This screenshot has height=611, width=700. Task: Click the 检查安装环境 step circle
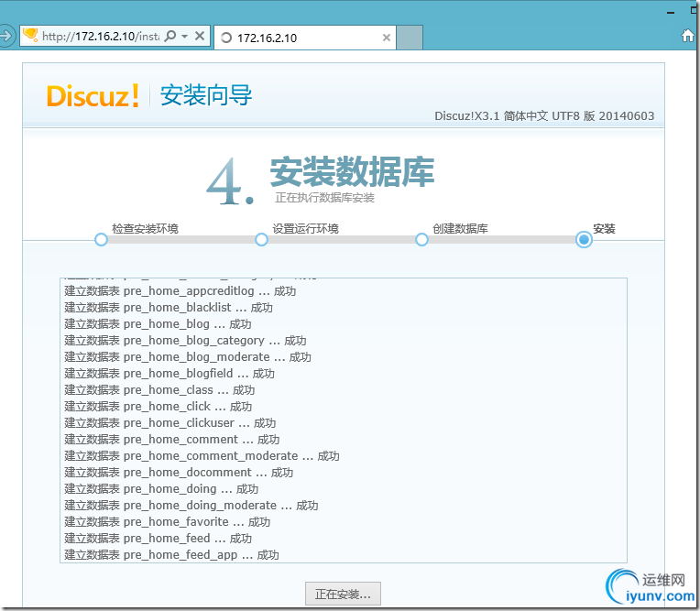click(x=102, y=240)
